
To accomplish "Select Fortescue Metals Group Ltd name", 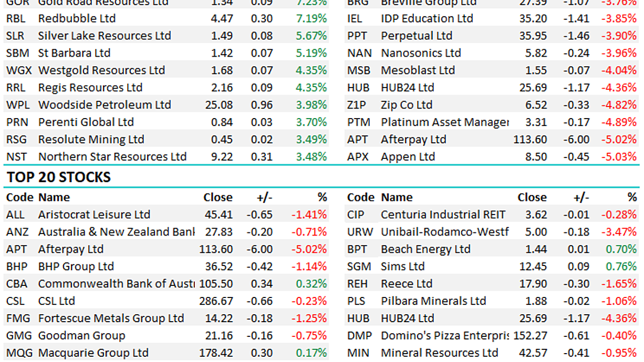I will pos(111,318).
